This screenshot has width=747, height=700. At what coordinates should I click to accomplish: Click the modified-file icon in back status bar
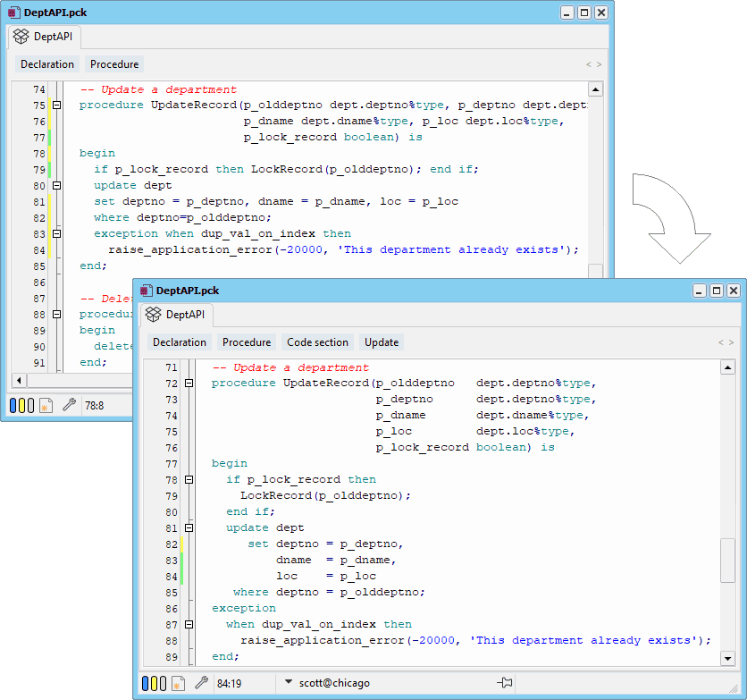(46, 405)
